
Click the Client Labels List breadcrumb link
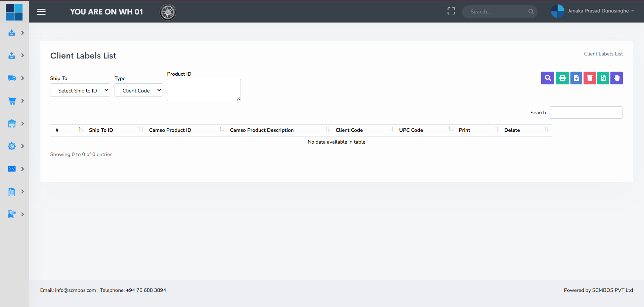603,54
